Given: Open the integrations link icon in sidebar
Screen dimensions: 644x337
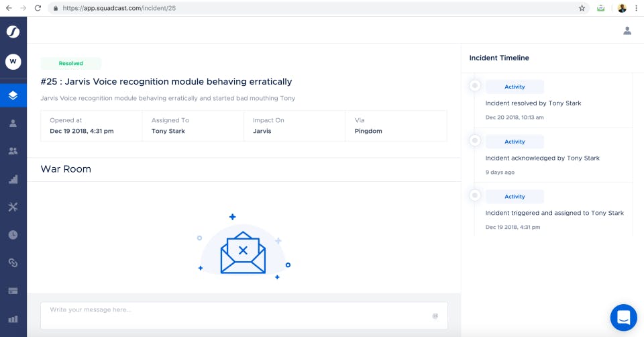Looking at the screenshot, I should point(13,262).
